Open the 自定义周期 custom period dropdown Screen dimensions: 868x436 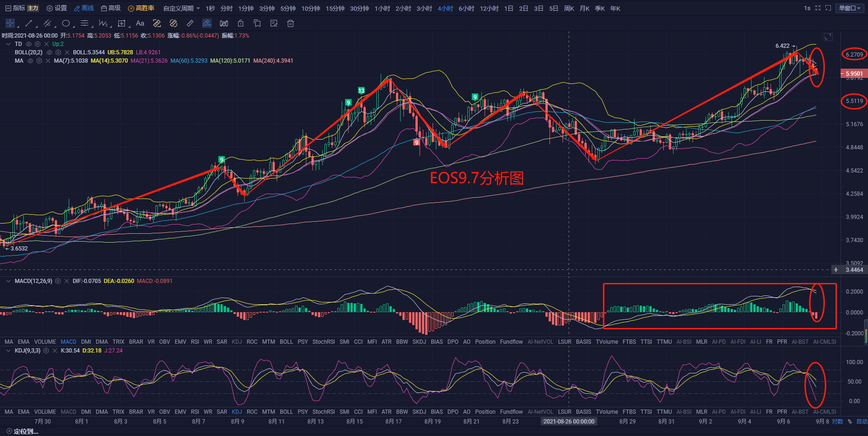tap(181, 8)
